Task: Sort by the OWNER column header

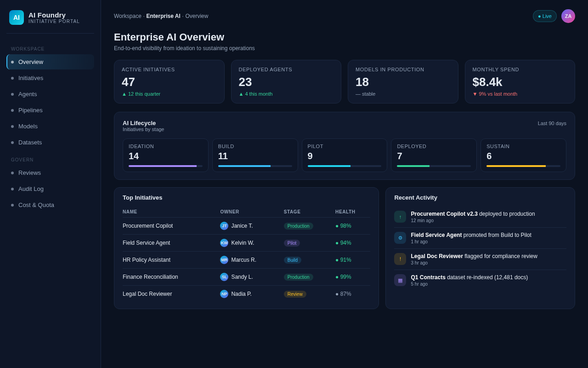Action: (x=230, y=212)
